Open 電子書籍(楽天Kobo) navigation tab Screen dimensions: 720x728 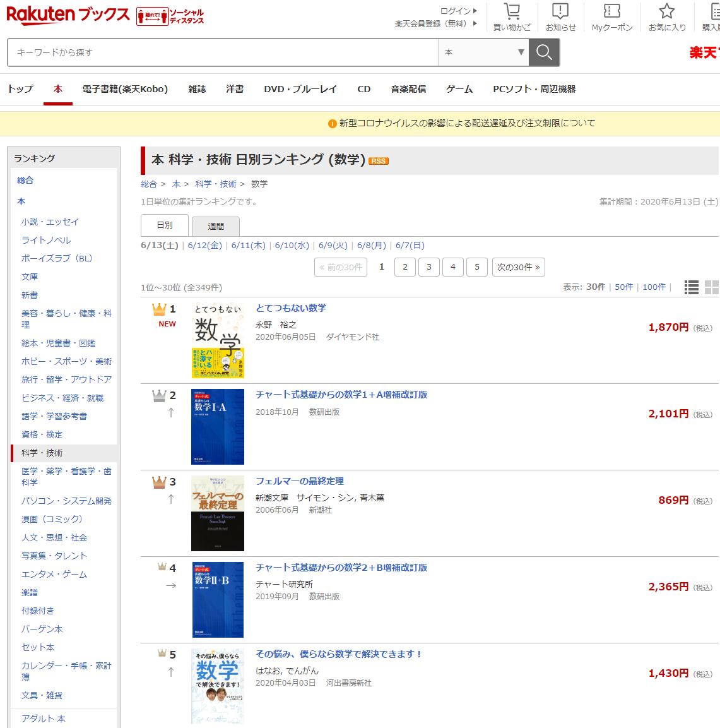pyautogui.click(x=125, y=89)
